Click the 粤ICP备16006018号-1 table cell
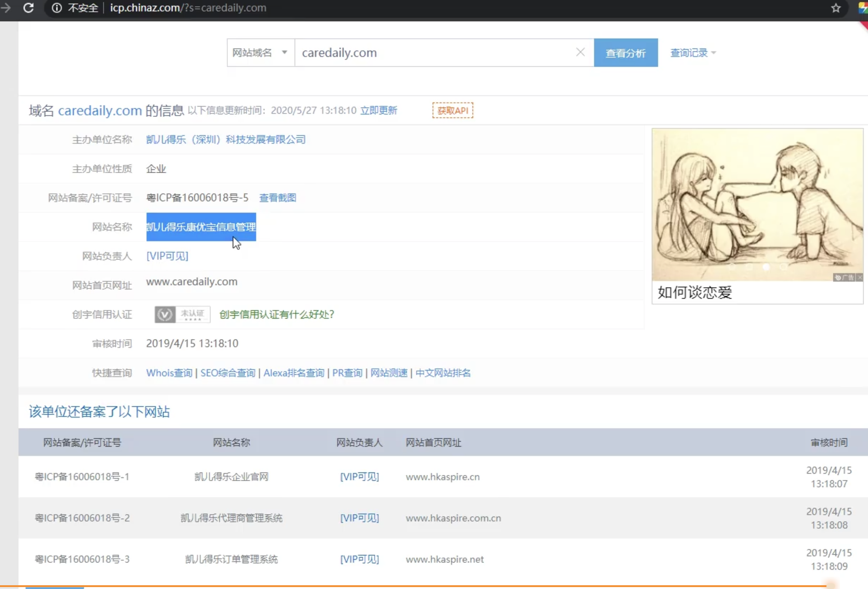The width and height of the screenshot is (868, 589). pyautogui.click(x=82, y=477)
